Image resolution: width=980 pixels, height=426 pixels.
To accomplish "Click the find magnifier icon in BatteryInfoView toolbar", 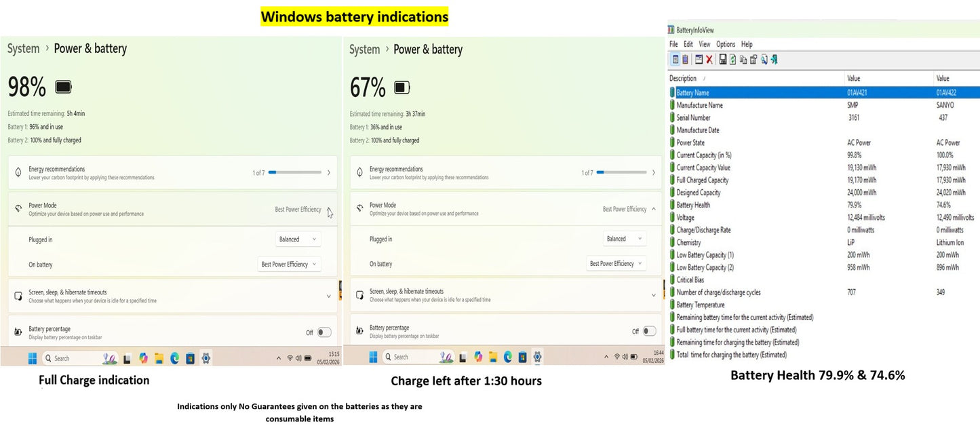I will [x=764, y=60].
